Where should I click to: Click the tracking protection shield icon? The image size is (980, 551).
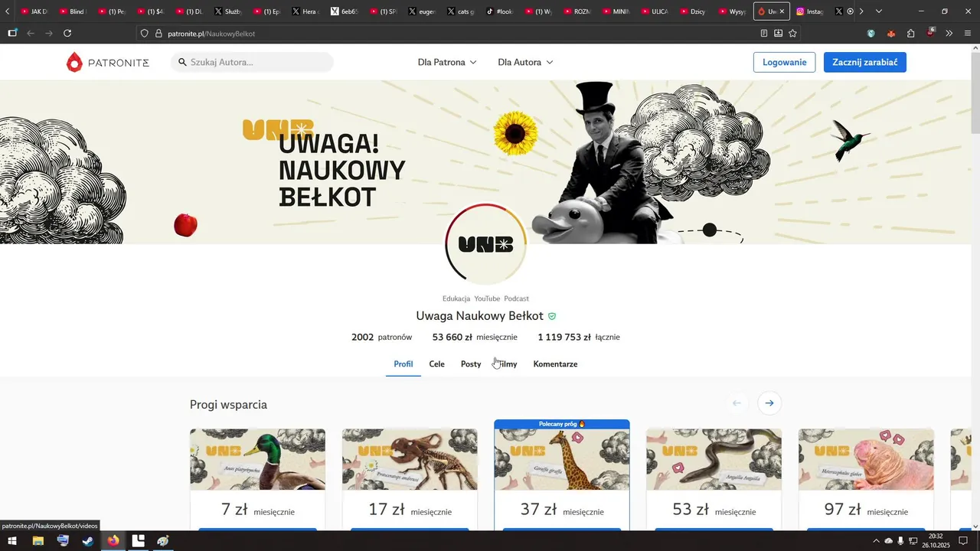tap(144, 34)
